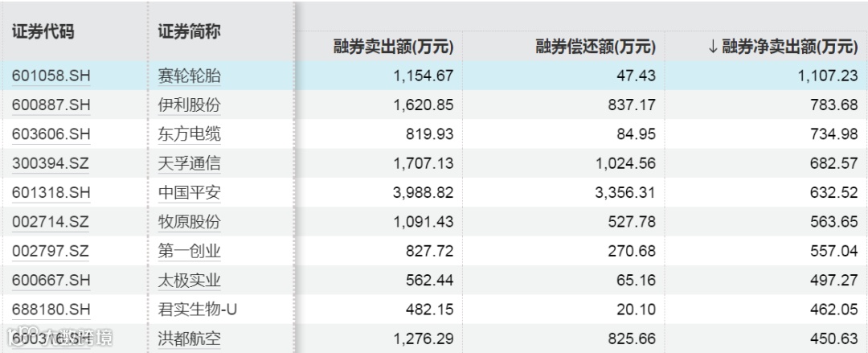This screenshot has height=353, width=868.
Task: Select net sell value 557.04
Action: click(x=834, y=252)
